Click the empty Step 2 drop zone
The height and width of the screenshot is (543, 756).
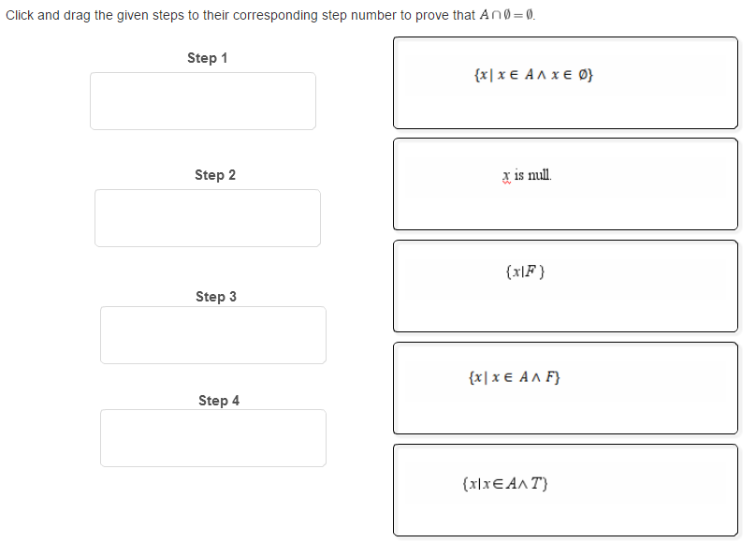click(207, 217)
